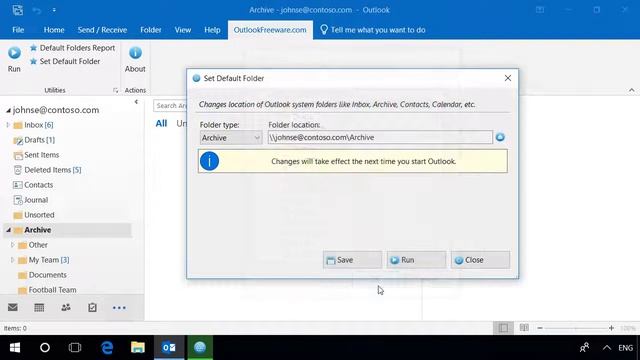
Task: Open Cortana search circle
Action: [45, 347]
